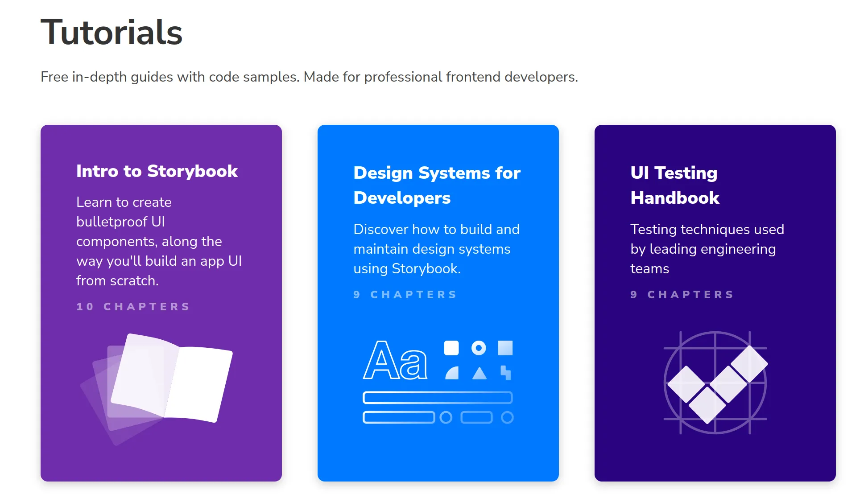The height and width of the screenshot is (494, 868).
Task: Click the '10 CHAPTERS' label
Action: [x=133, y=307]
